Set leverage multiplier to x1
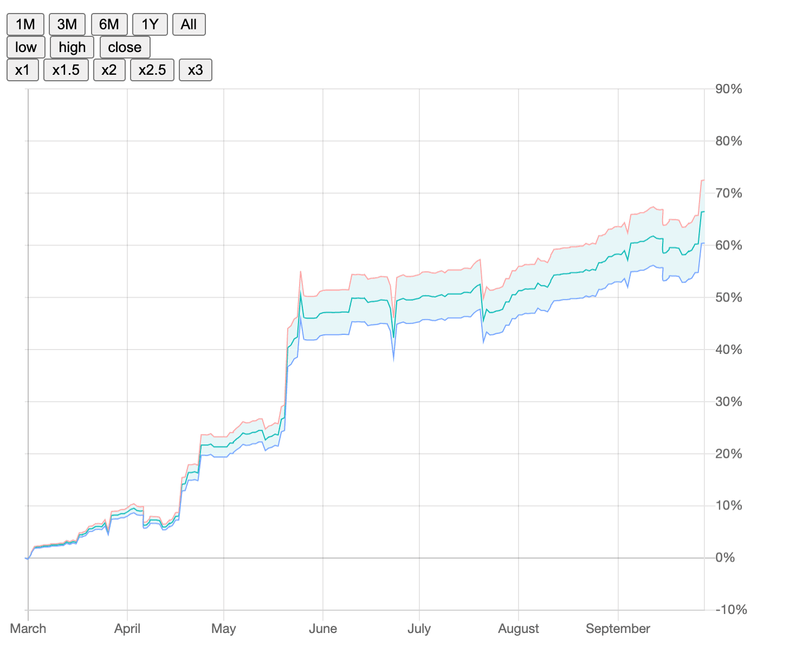The width and height of the screenshot is (790, 672). click(23, 70)
